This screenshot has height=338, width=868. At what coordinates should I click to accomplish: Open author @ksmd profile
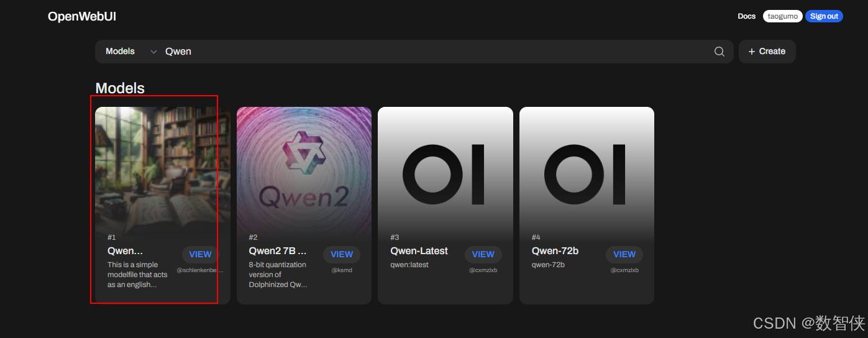pyautogui.click(x=342, y=270)
